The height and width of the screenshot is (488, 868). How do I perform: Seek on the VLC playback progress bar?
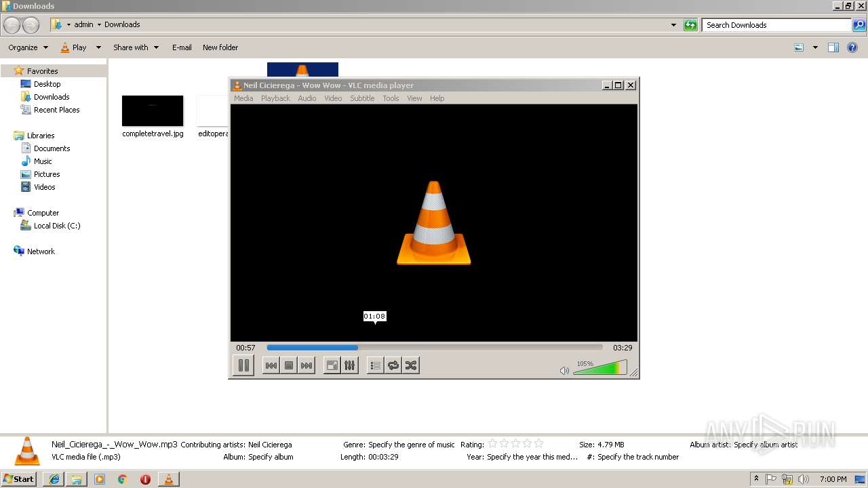[435, 348]
